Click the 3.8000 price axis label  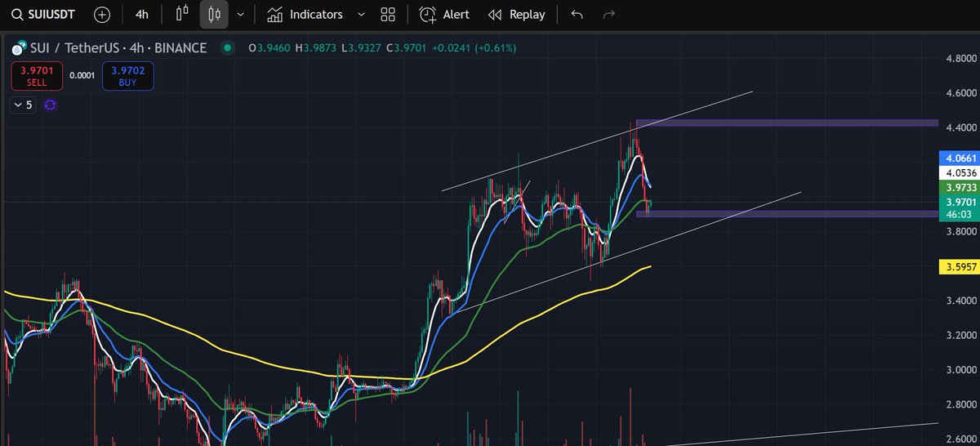[x=960, y=232]
